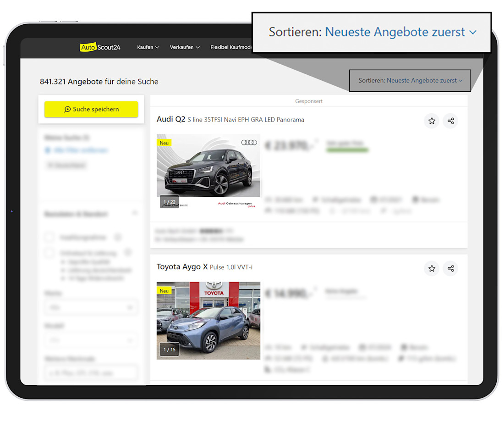Open the Flexibel Kaufmodelle menu item

pos(231,47)
